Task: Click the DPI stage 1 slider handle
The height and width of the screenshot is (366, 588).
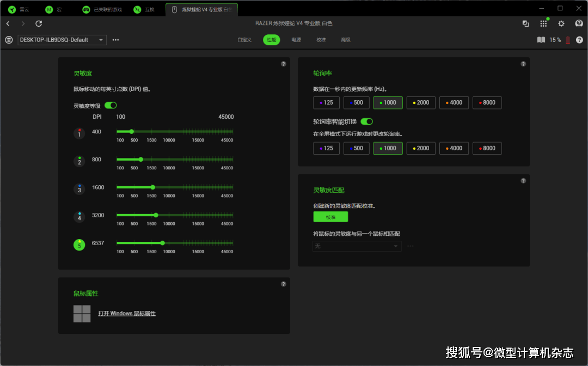Action: coord(132,131)
